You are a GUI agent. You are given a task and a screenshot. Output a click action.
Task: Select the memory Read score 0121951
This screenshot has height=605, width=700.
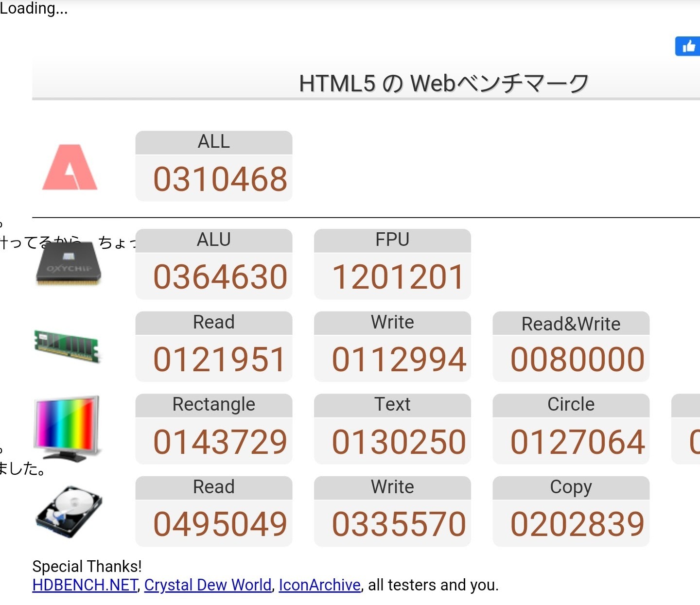(x=219, y=360)
